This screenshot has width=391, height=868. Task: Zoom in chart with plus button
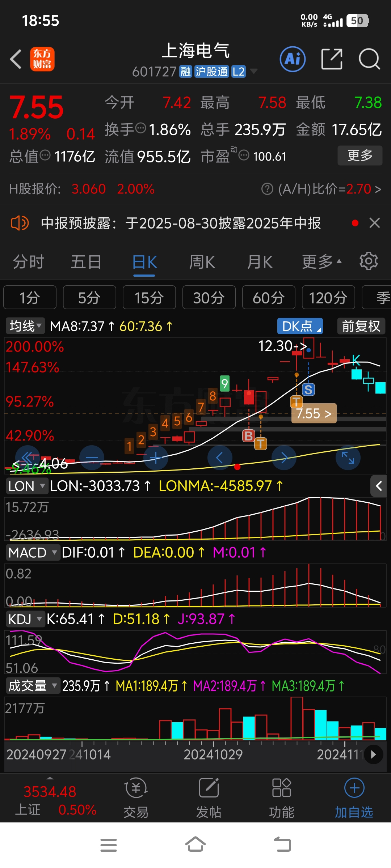pos(156,458)
